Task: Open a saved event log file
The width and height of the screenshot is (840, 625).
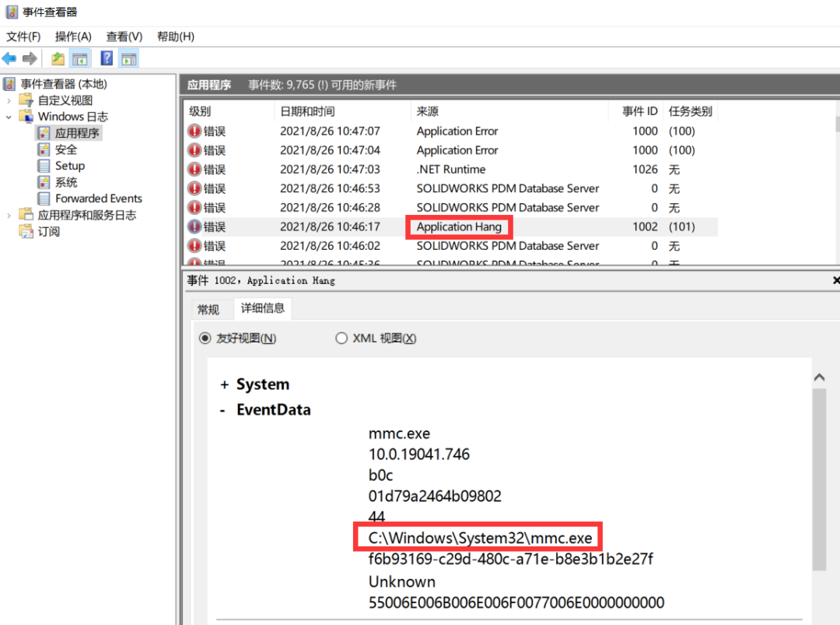Action: point(56,58)
